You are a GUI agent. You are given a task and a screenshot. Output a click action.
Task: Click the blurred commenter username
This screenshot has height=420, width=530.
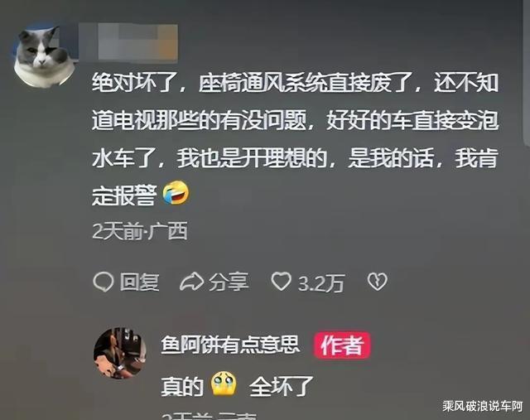pos(128,43)
